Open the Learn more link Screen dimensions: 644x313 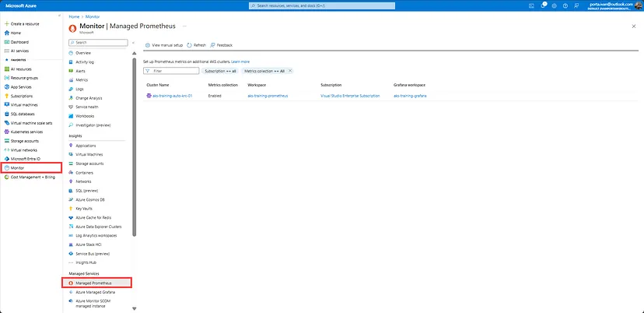pos(240,62)
